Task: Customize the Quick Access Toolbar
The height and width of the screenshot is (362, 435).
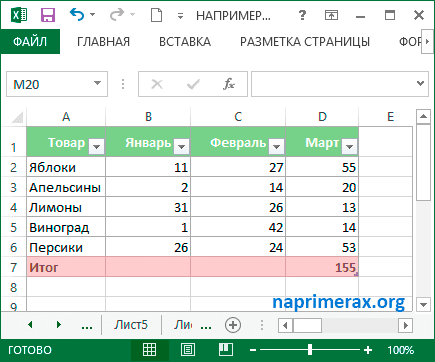Action: point(180,16)
